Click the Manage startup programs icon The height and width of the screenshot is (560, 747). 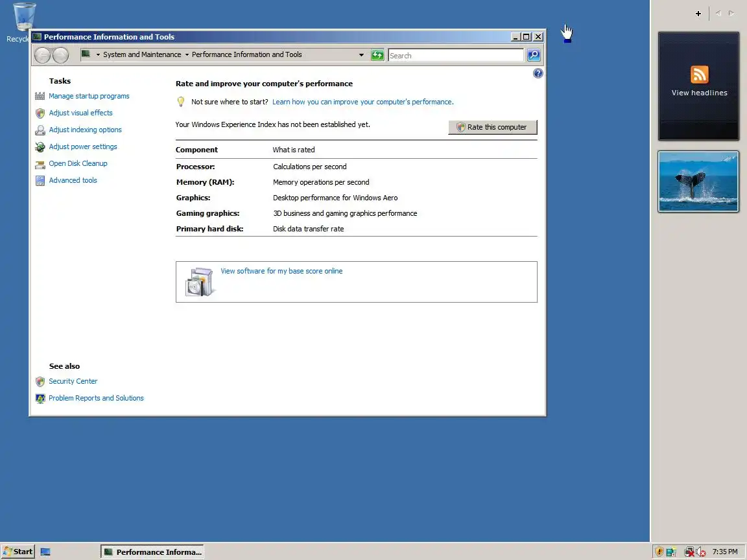click(x=40, y=96)
